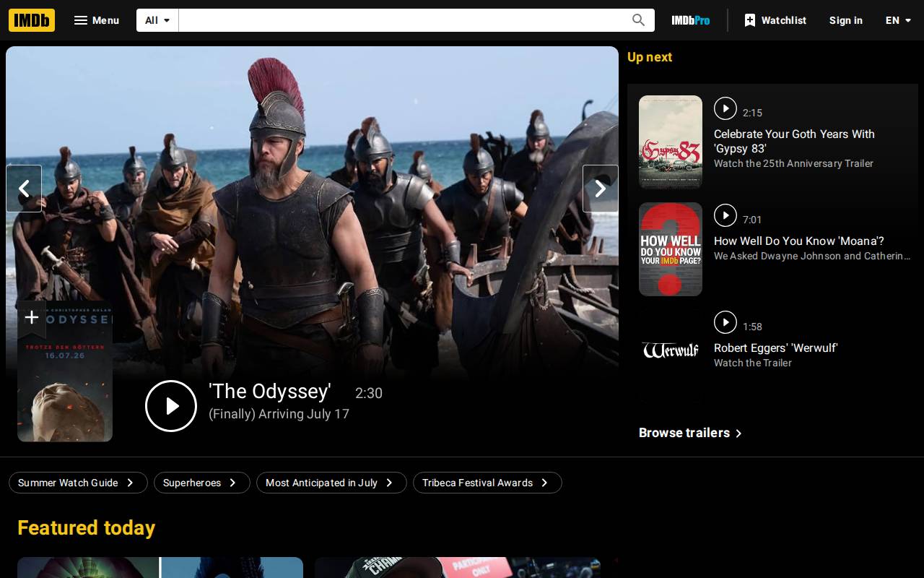Click Browse trailers link

(691, 433)
